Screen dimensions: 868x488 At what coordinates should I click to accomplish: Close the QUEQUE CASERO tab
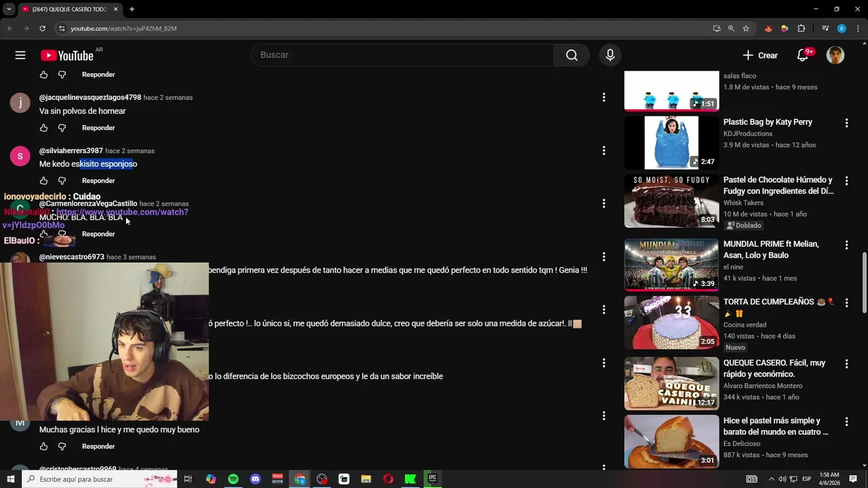click(115, 9)
